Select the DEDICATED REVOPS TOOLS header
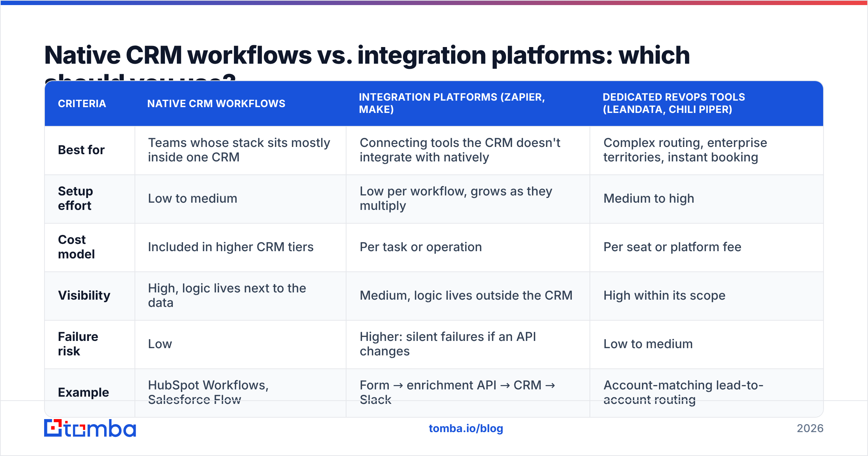 (x=674, y=103)
